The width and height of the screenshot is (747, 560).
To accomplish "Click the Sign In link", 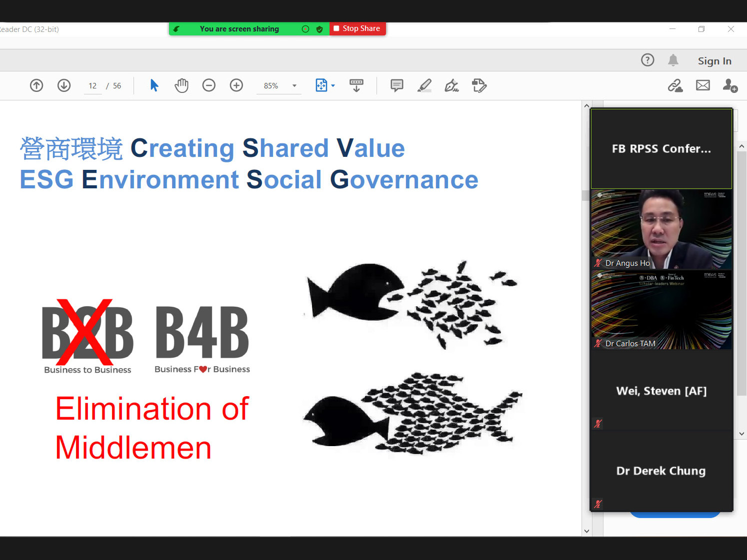I will click(x=714, y=60).
